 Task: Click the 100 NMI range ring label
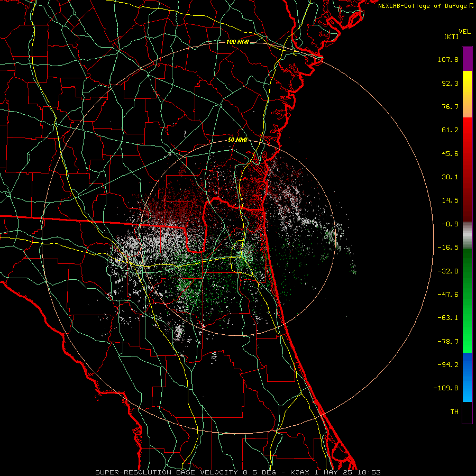click(237, 42)
